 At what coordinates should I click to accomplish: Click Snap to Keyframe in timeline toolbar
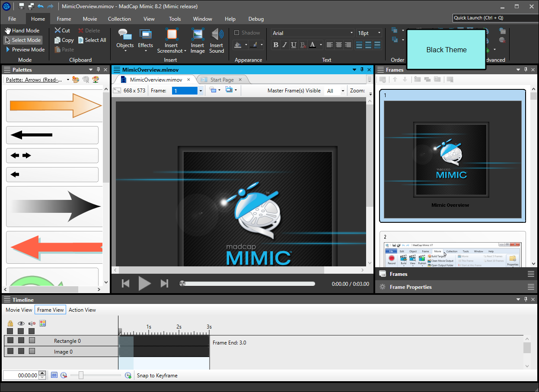click(x=157, y=376)
